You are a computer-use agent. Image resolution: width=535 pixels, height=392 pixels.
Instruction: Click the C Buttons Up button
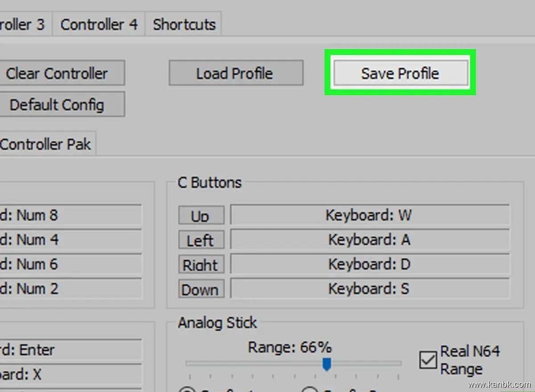pyautogui.click(x=201, y=216)
